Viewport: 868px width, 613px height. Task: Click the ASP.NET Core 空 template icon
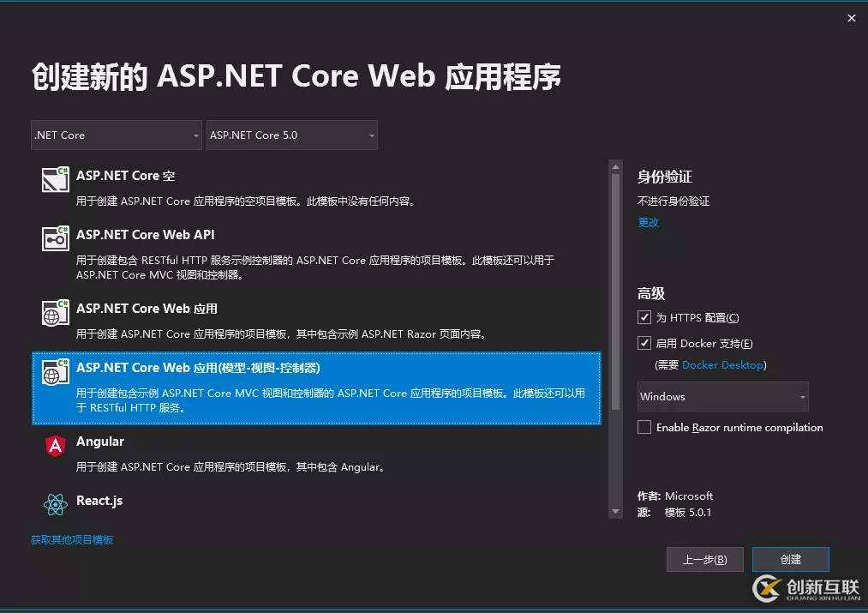coord(56,179)
